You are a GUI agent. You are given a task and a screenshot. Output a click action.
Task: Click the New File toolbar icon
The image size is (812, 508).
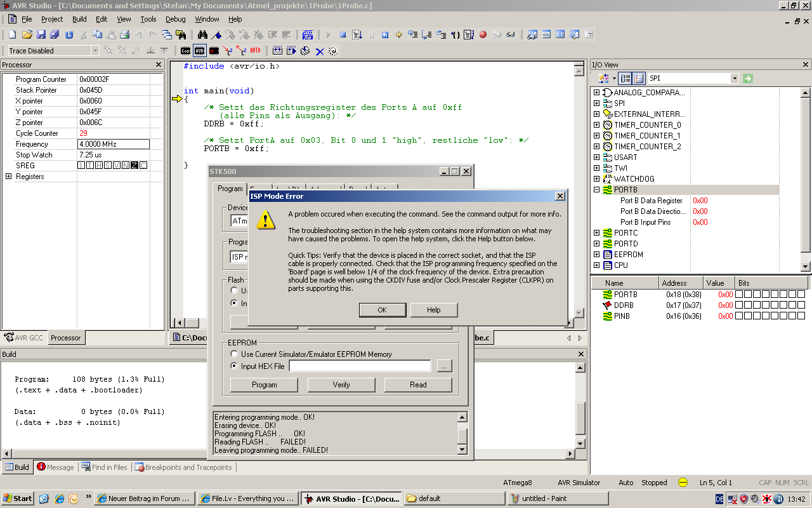(x=12, y=35)
